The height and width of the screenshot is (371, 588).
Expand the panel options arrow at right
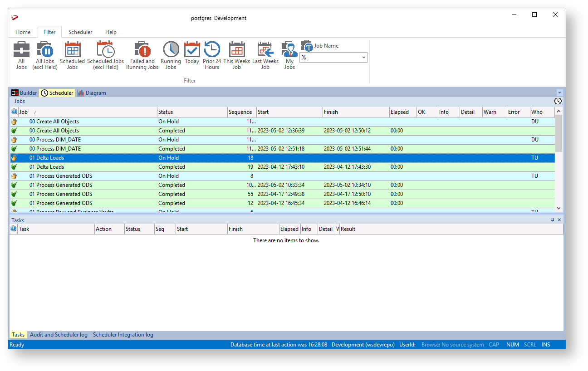[x=559, y=93]
